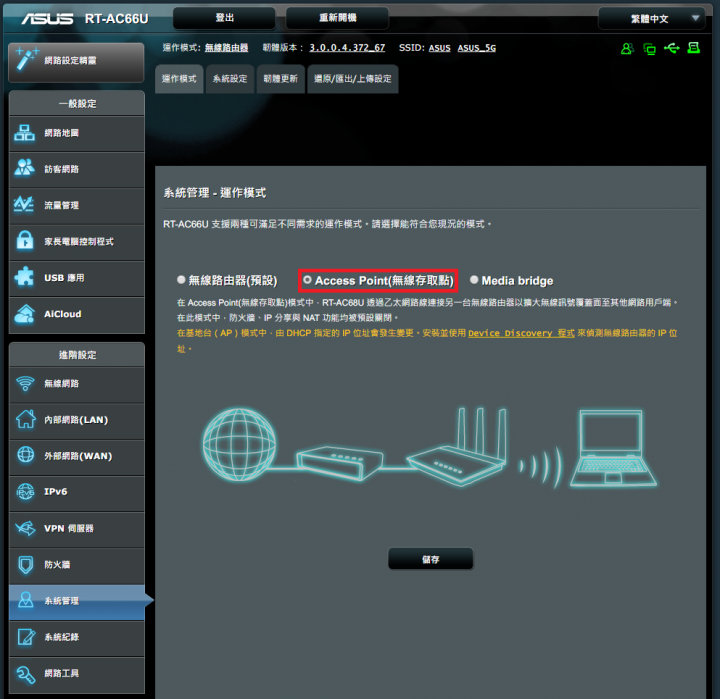Click the RT-AC66U model name in header
Viewport: 720px width, 699px height.
point(117,19)
